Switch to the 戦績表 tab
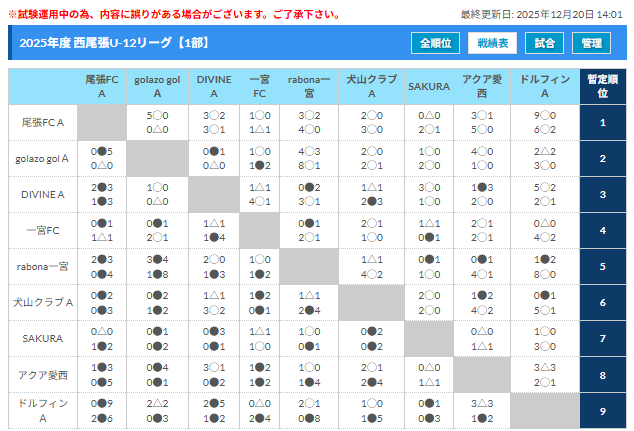 pyautogui.click(x=492, y=43)
